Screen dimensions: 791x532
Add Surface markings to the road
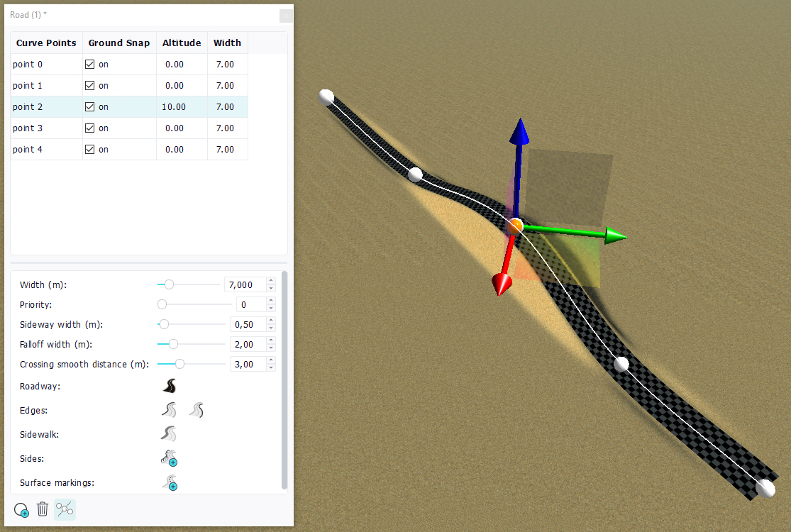(169, 483)
